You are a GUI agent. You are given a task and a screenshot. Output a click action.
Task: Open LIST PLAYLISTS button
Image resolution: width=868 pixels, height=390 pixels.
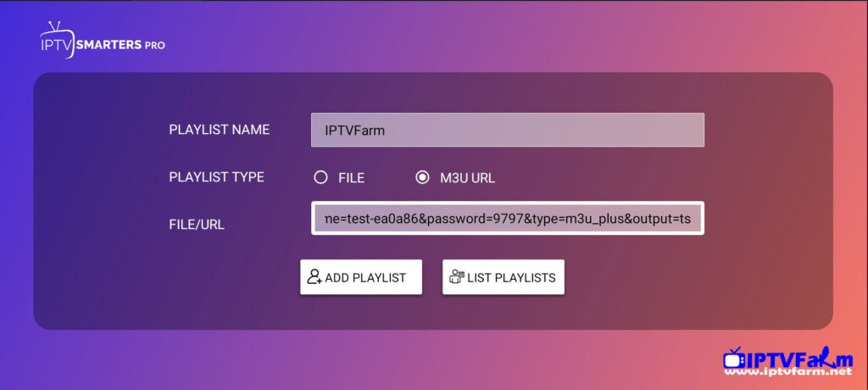tap(504, 277)
